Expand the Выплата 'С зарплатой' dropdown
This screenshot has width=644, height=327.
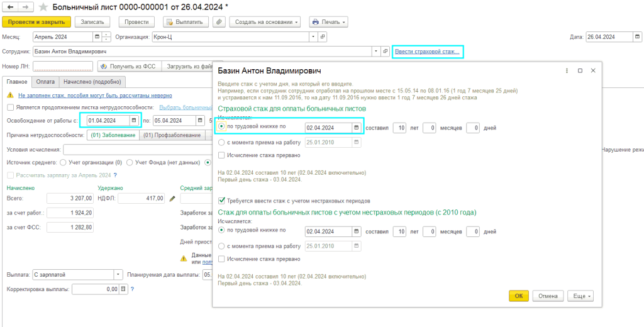pyautogui.click(x=118, y=275)
